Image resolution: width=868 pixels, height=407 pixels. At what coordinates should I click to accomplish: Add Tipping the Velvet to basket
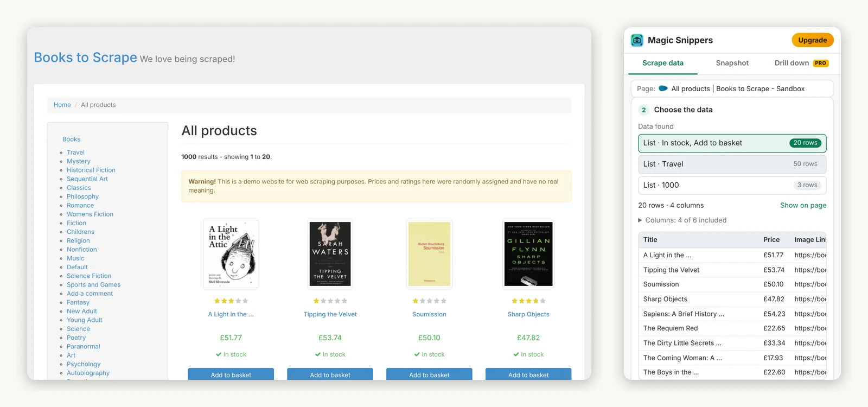pos(330,374)
